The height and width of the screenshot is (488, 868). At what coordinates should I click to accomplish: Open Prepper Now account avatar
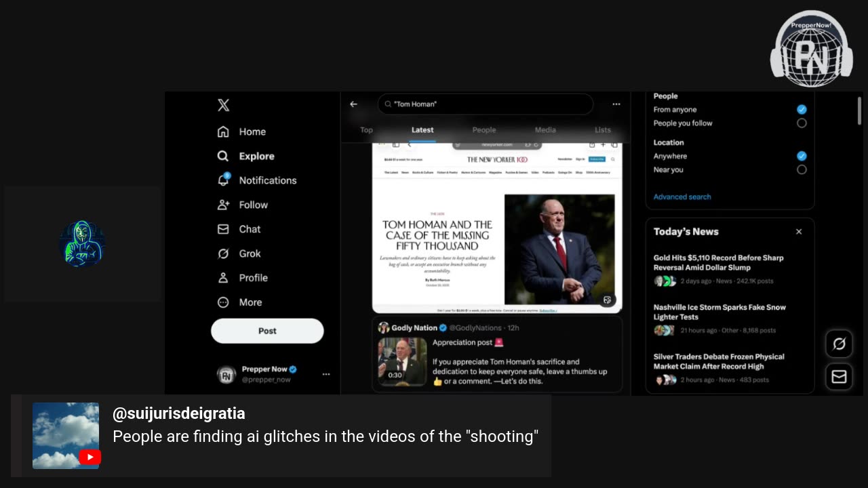click(x=226, y=374)
